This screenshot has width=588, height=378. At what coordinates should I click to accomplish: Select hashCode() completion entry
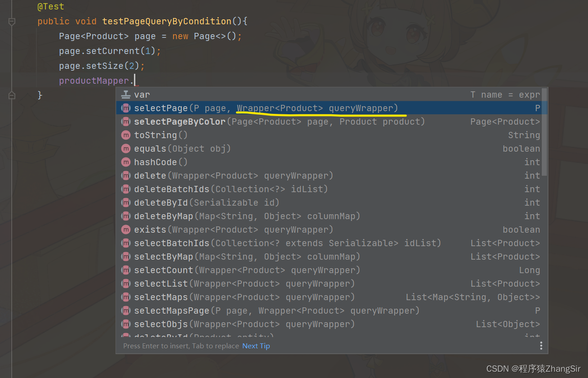click(x=329, y=162)
